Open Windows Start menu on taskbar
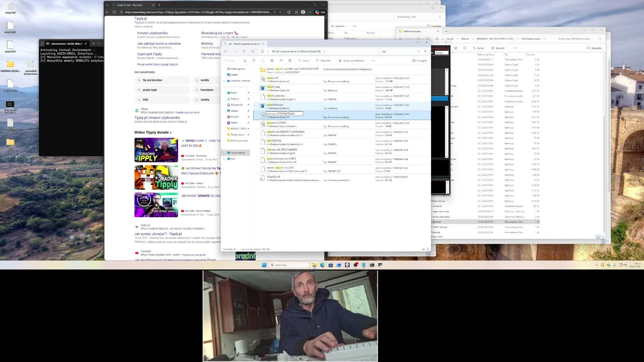The image size is (644, 362). [x=264, y=265]
